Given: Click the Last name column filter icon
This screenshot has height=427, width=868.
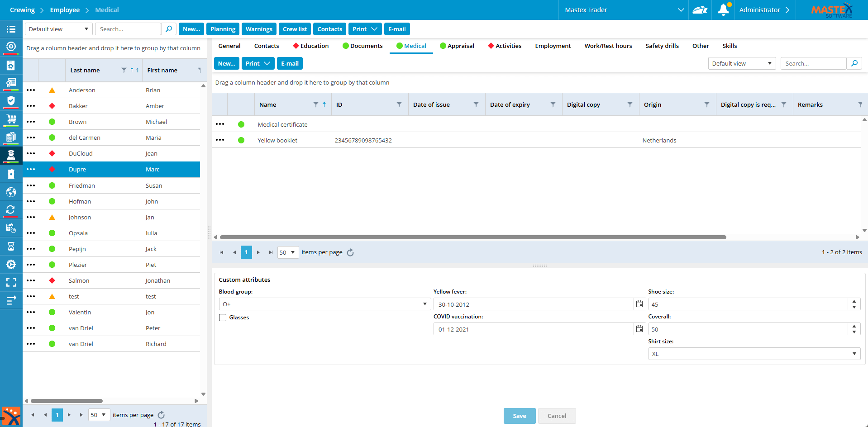Looking at the screenshot, I should 124,70.
